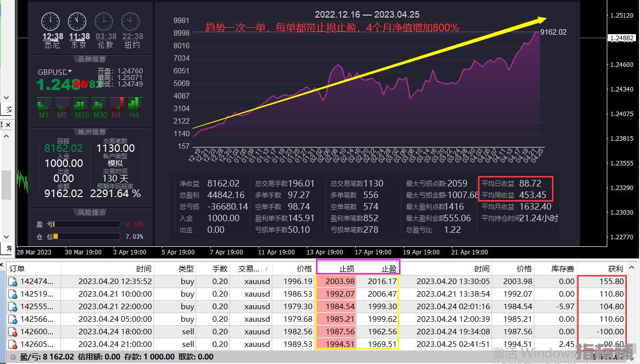
Task: Sort by the 手数 column header
Action: (x=214, y=269)
